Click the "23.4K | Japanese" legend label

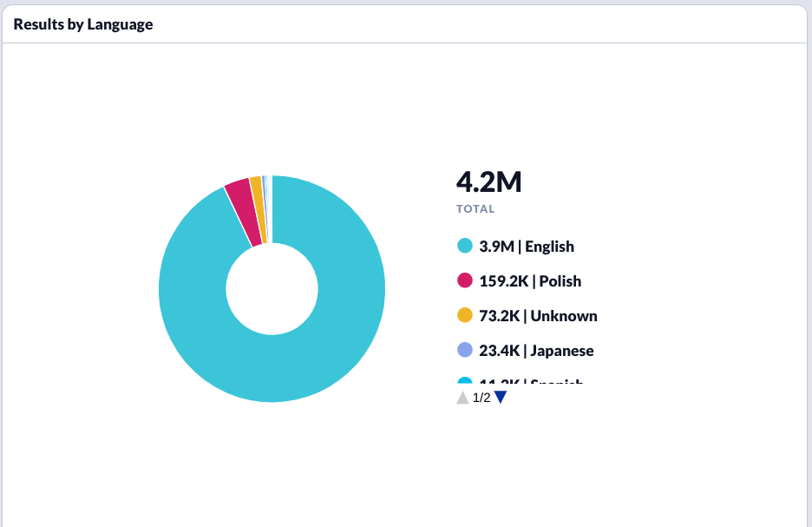pos(536,350)
